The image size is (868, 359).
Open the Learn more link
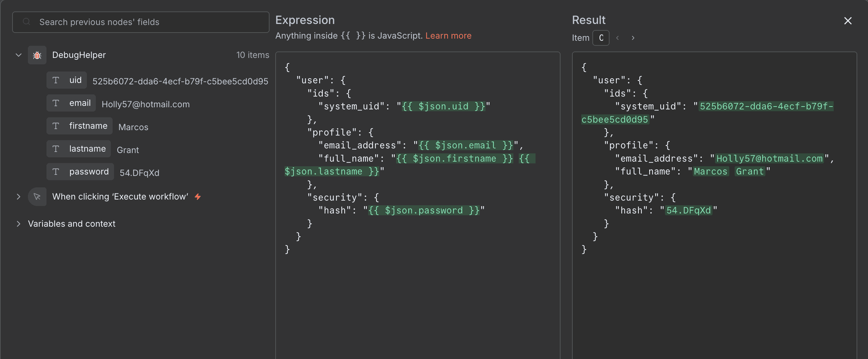(x=448, y=35)
